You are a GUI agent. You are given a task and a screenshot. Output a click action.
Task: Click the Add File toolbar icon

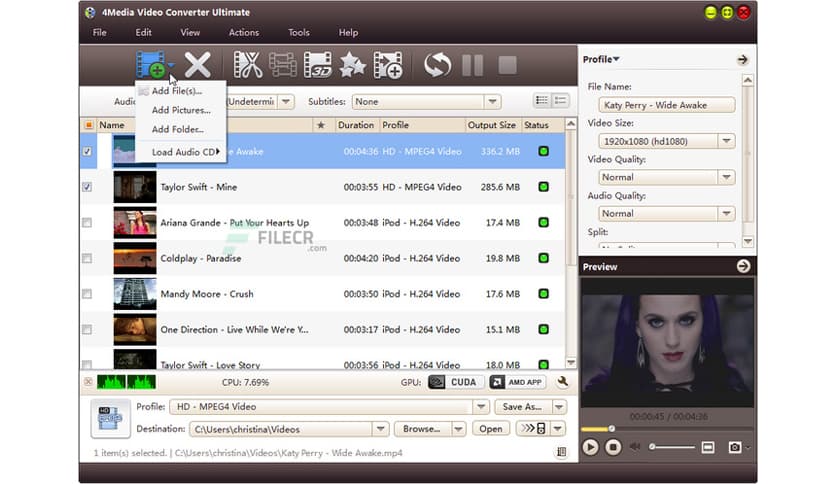[151, 64]
